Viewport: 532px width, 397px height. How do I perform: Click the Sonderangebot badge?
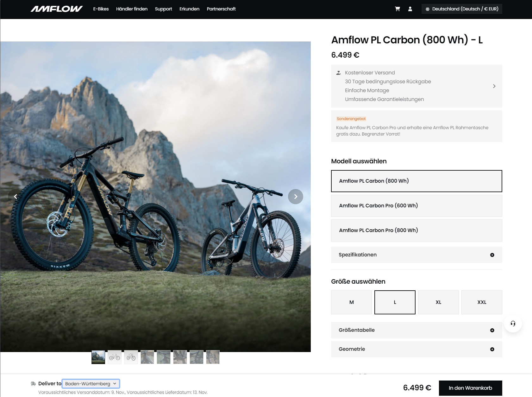351,119
